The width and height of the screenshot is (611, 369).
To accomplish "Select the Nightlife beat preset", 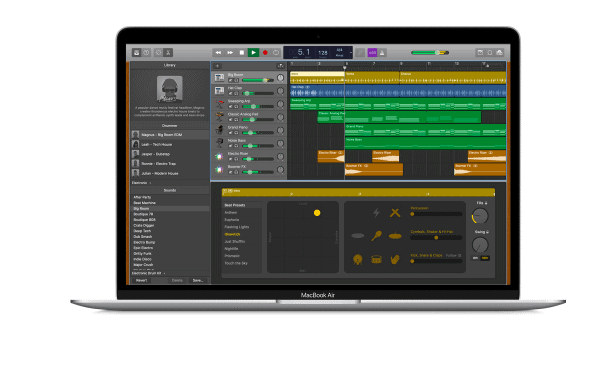I will click(x=231, y=249).
